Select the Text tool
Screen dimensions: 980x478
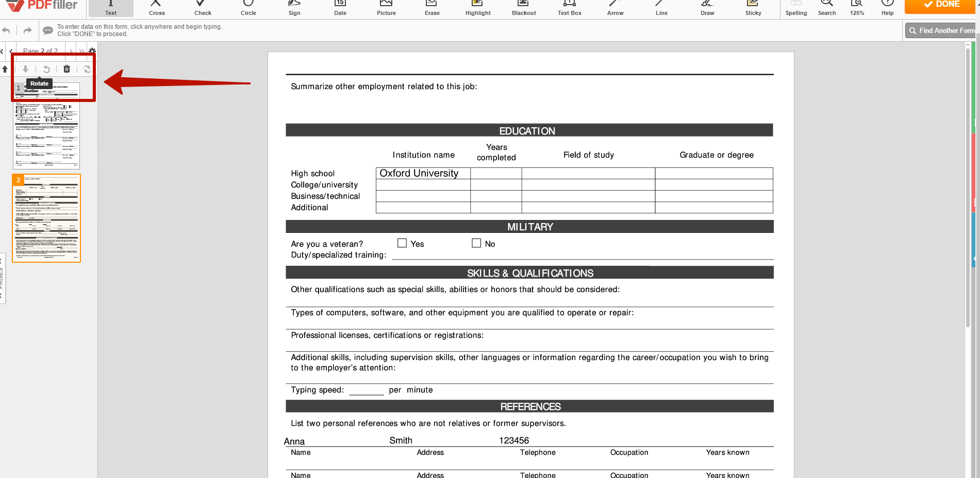111,8
